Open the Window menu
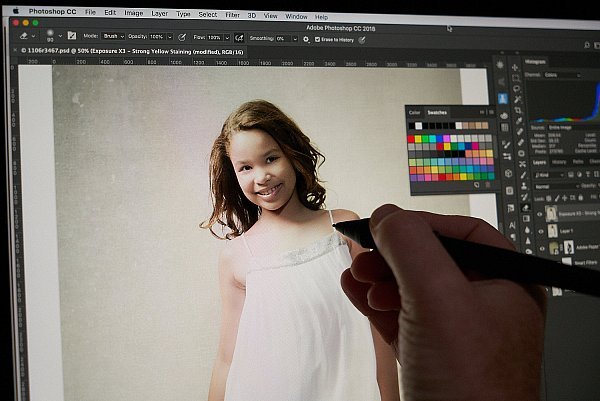 [x=296, y=16]
